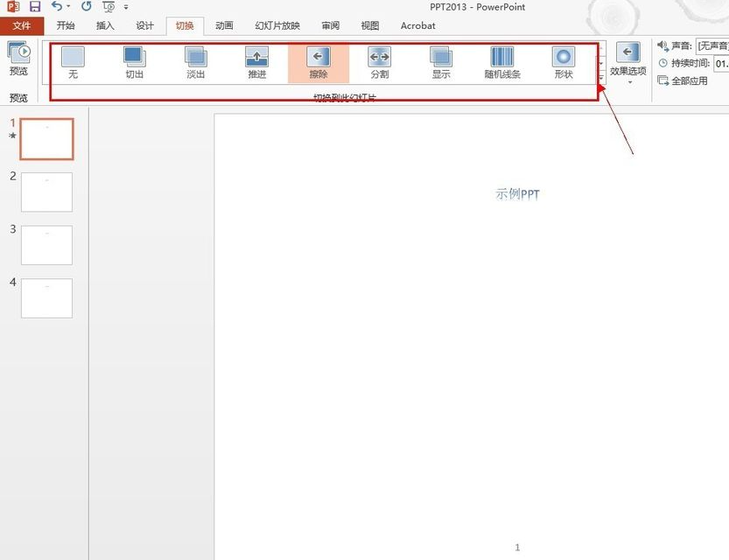Apply the 随机线条 (Random Bars) transition
This screenshot has height=560, width=729.
coord(502,63)
